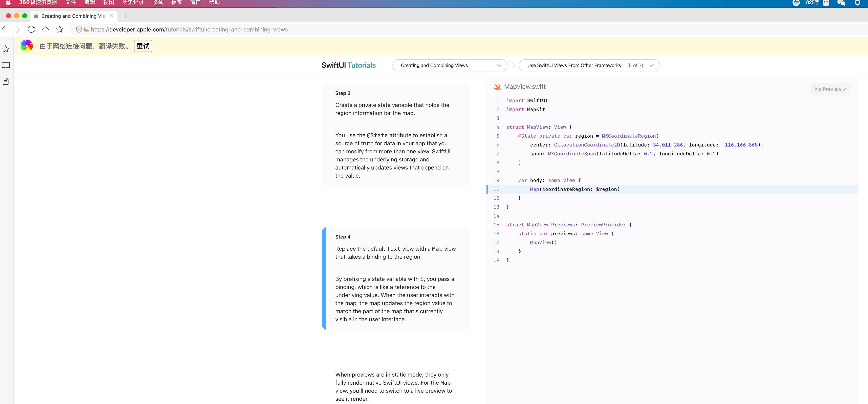Screen dimensions: 868x404
Task: Open the notes document icon in sidebar
Action: click(6, 81)
